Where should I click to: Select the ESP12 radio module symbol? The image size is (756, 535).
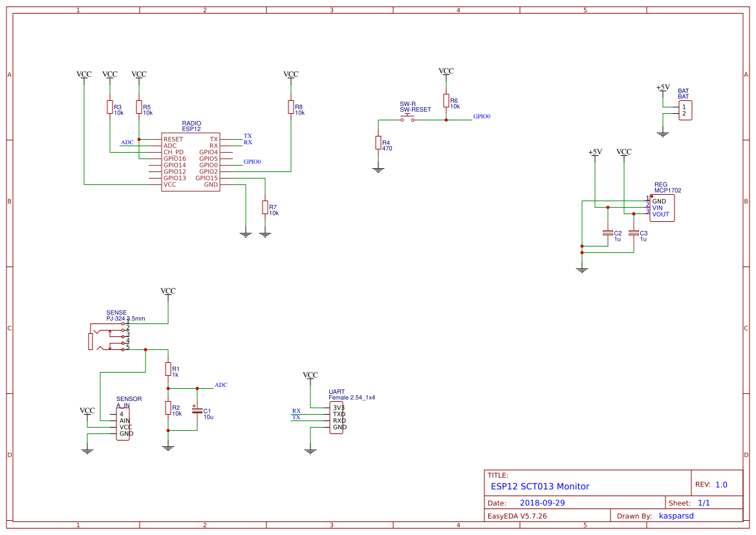(x=189, y=160)
